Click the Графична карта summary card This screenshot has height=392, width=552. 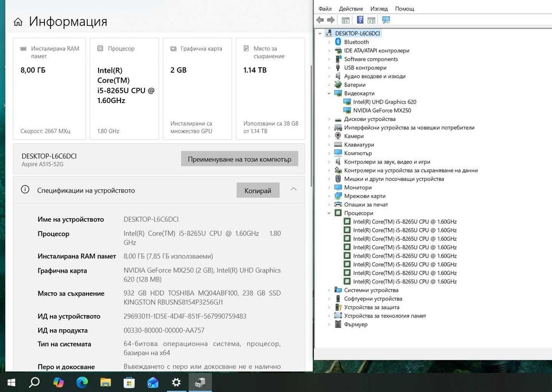[x=197, y=88]
